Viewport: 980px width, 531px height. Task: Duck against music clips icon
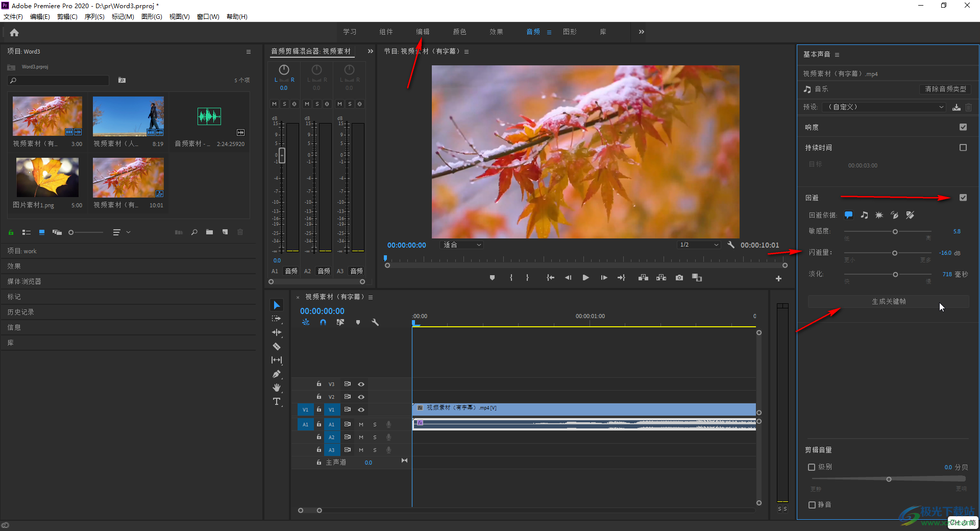[864, 215]
